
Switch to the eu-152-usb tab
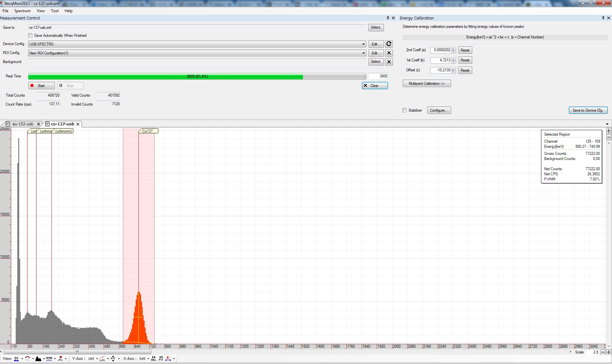pyautogui.click(x=23, y=124)
